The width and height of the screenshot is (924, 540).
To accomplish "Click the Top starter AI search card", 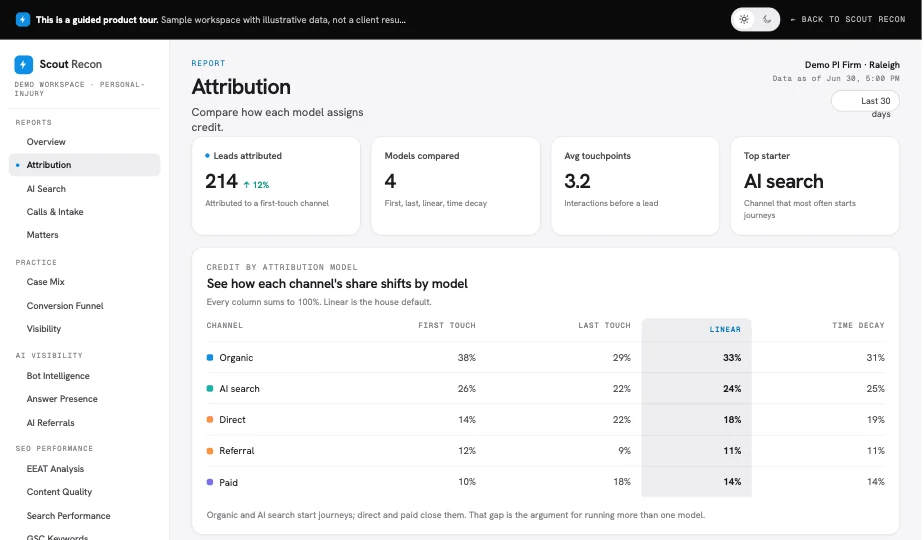I will pos(815,186).
